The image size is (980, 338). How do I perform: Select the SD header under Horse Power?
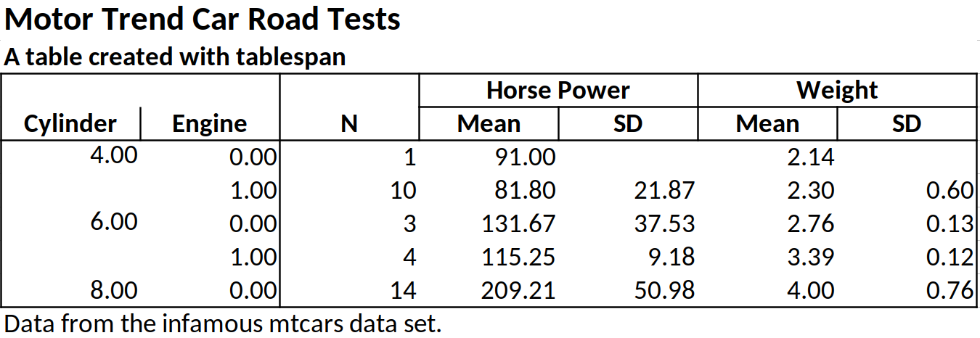628,124
